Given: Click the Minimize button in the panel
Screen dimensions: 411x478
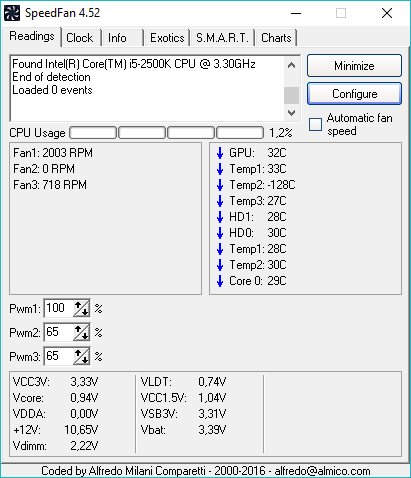Looking at the screenshot, I should tap(354, 66).
